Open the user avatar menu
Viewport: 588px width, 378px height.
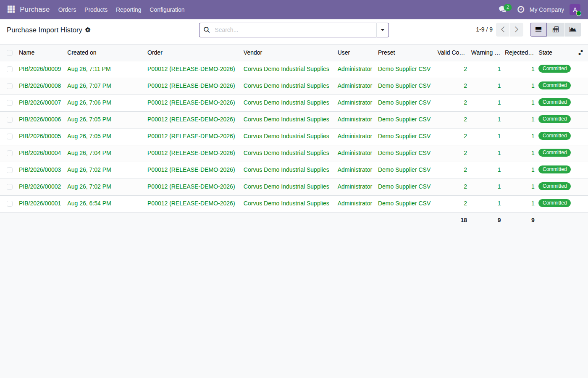tap(575, 10)
